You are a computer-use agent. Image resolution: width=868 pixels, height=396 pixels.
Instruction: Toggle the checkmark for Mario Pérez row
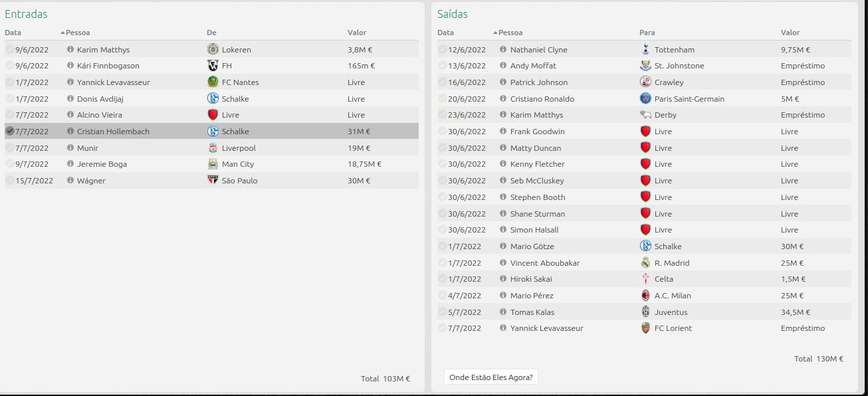pos(443,296)
